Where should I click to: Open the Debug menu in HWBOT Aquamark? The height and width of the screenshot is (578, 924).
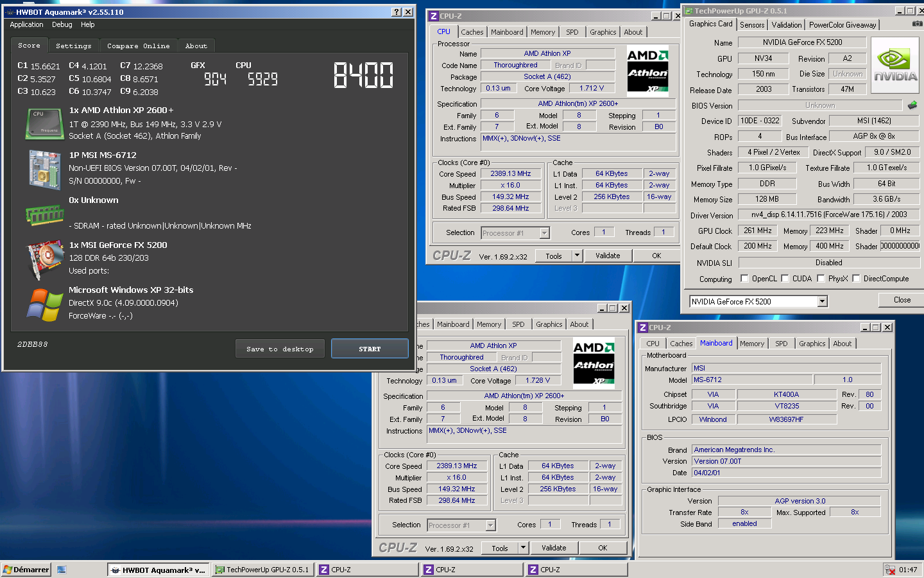62,24
